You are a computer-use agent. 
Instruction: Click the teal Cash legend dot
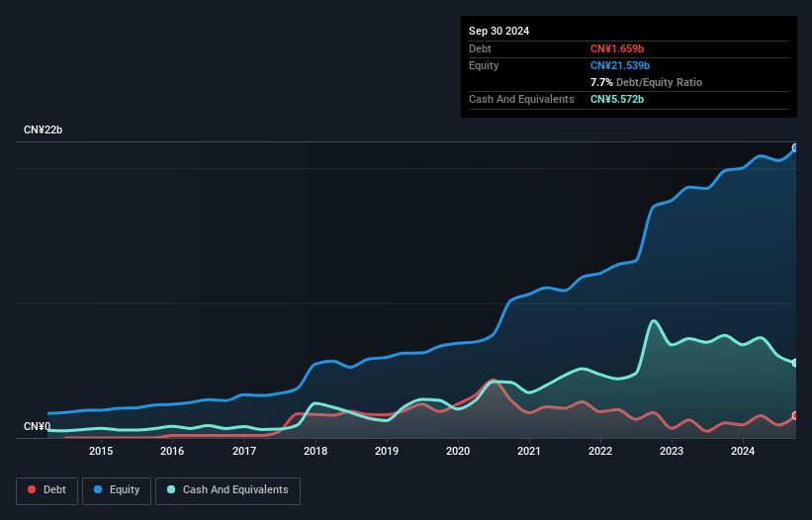click(x=171, y=489)
